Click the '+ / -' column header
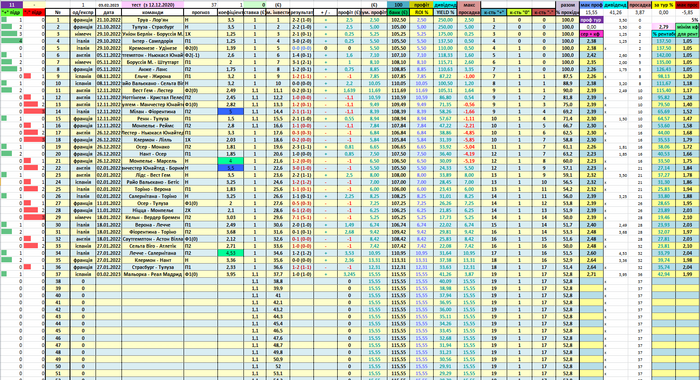This screenshot has width=700, height=380. (x=325, y=13)
